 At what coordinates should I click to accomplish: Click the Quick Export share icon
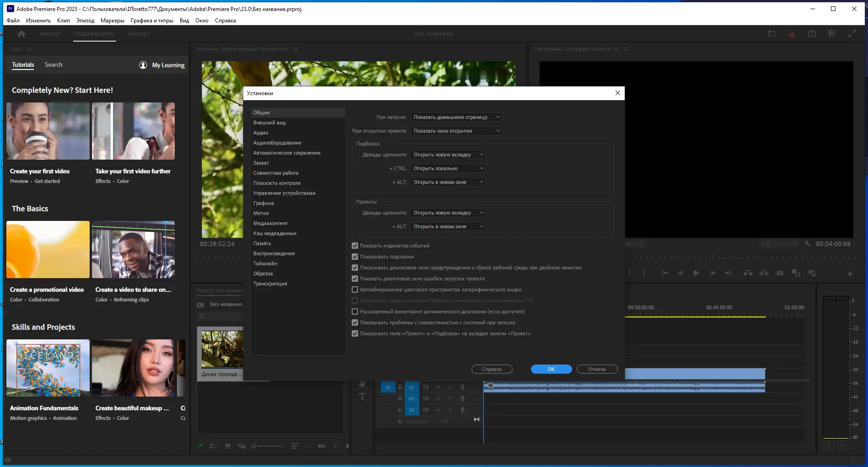[x=812, y=33]
